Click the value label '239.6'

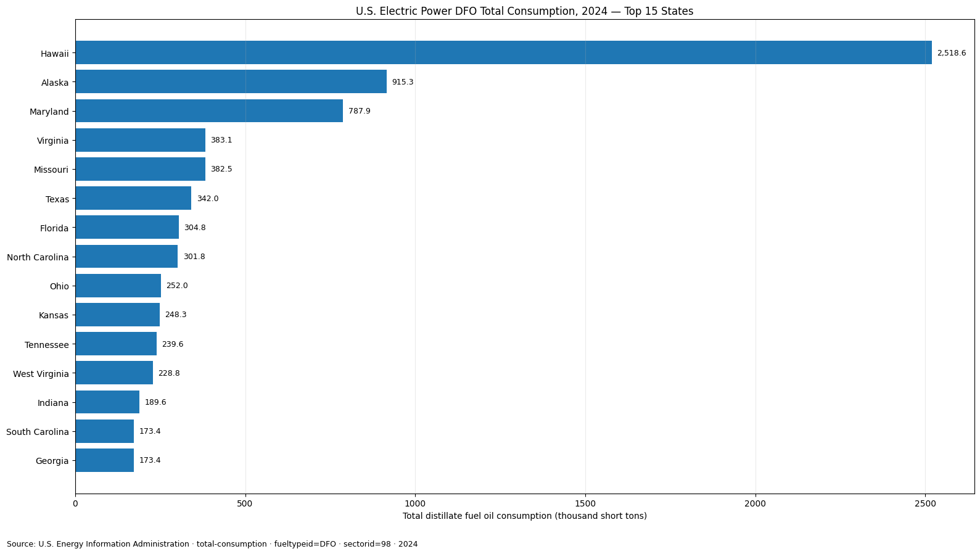[173, 344]
